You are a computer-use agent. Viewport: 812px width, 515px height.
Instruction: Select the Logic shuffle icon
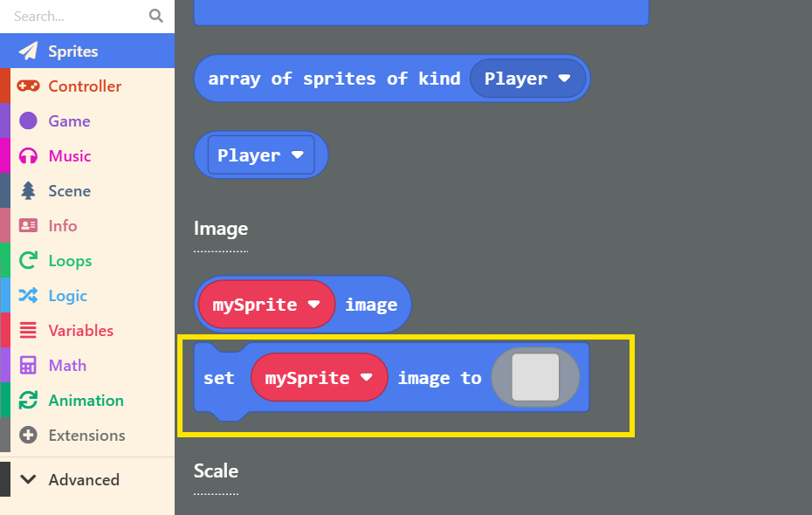[29, 296]
